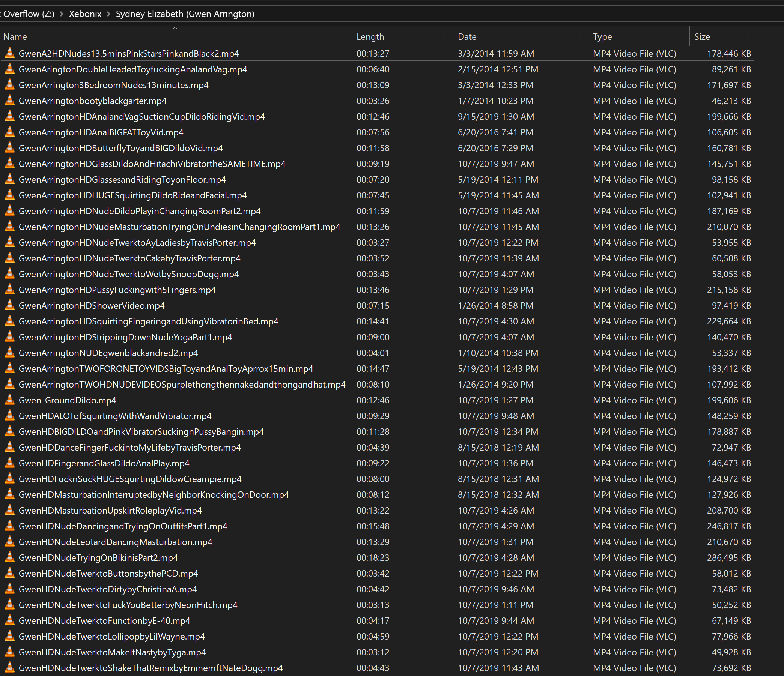
Task: Click the Type cell in the 00:04:01 row
Action: tap(635, 353)
